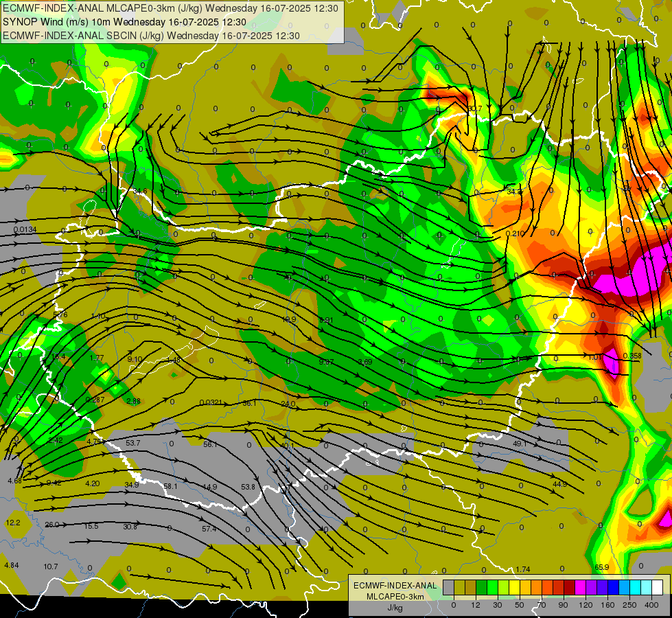This screenshot has height=618, width=672.
Task: Click legend tick label 90
Action: click(563, 605)
